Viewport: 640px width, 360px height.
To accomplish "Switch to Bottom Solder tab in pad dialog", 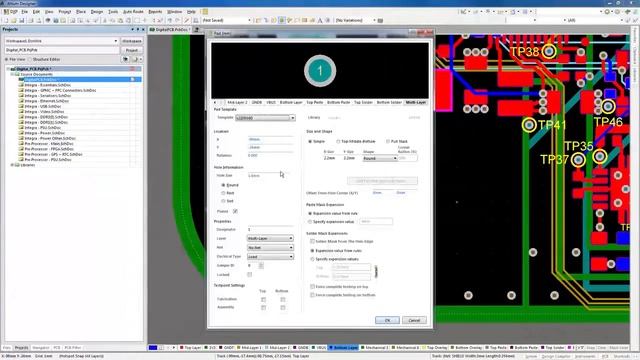I will click(x=389, y=102).
